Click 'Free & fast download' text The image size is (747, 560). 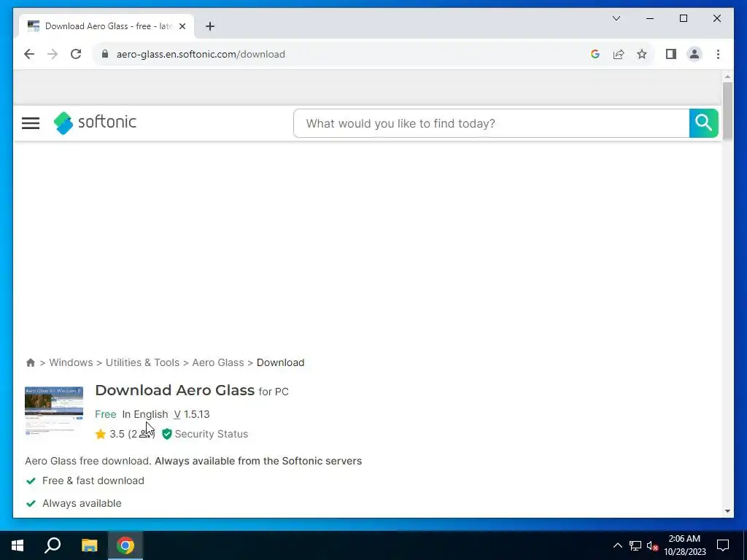93,481
